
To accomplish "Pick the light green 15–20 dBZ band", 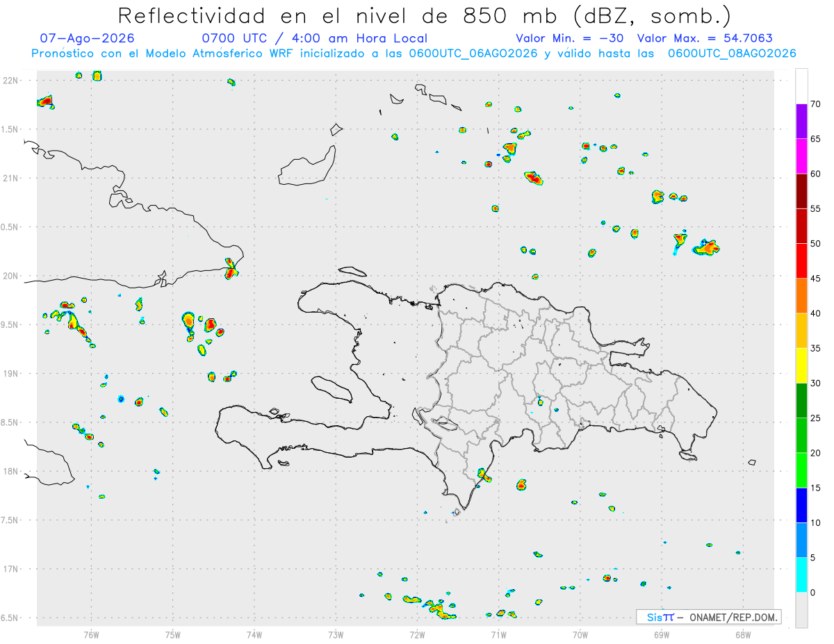I will (x=801, y=470).
